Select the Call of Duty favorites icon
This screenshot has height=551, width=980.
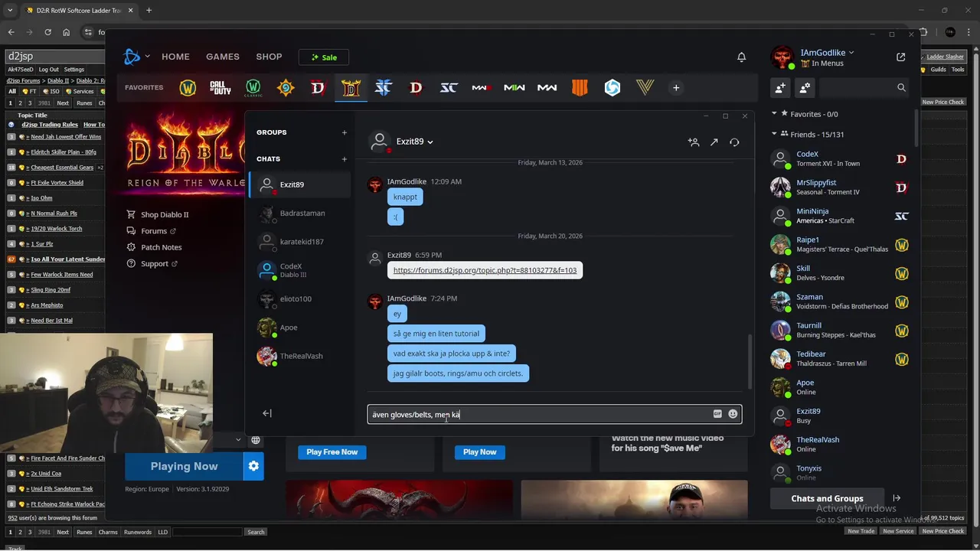coord(220,88)
